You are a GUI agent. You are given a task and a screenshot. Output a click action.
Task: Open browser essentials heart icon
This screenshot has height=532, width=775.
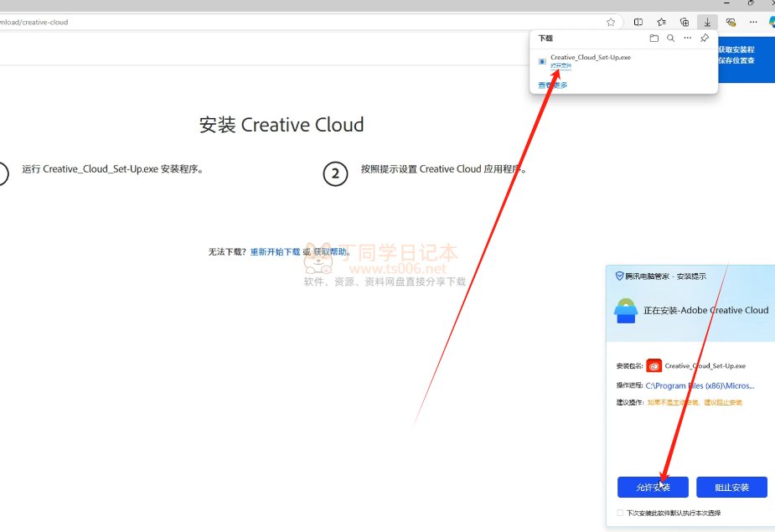731,23
